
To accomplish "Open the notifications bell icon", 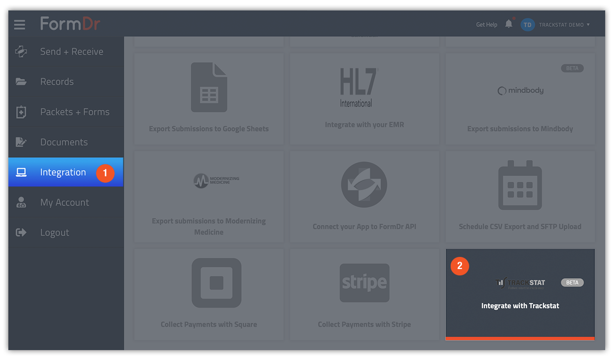I will (x=509, y=24).
